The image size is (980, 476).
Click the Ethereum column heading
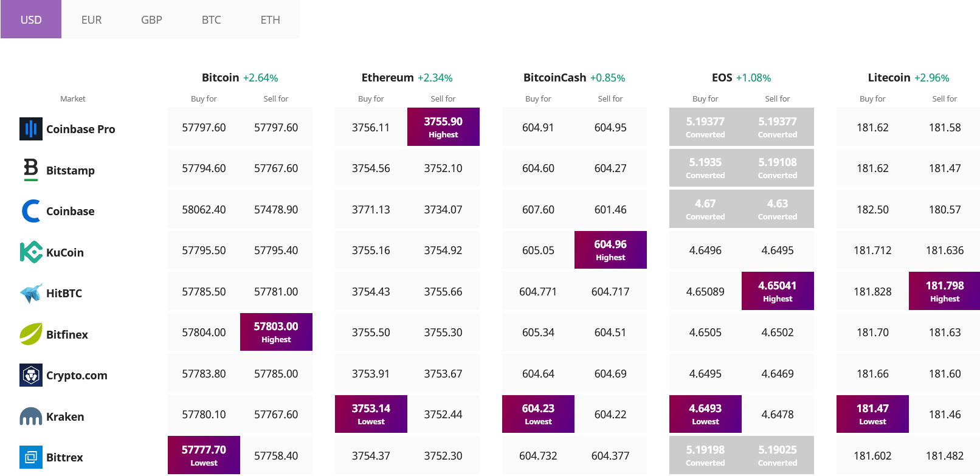(387, 77)
